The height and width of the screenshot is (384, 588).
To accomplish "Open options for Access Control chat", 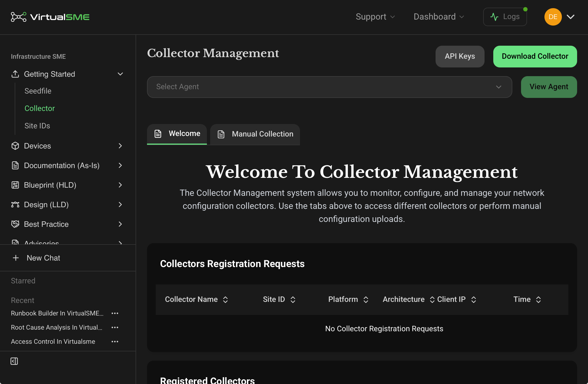I will click(115, 342).
